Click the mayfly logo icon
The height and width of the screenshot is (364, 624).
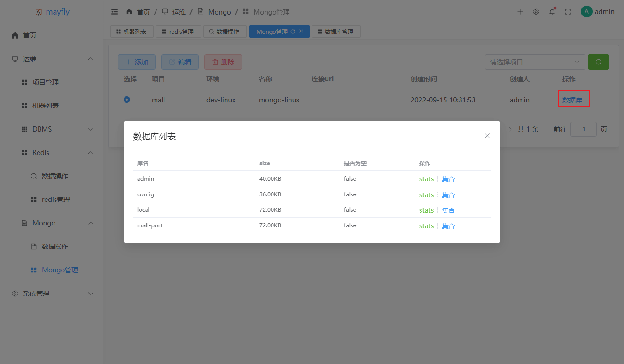pos(39,12)
